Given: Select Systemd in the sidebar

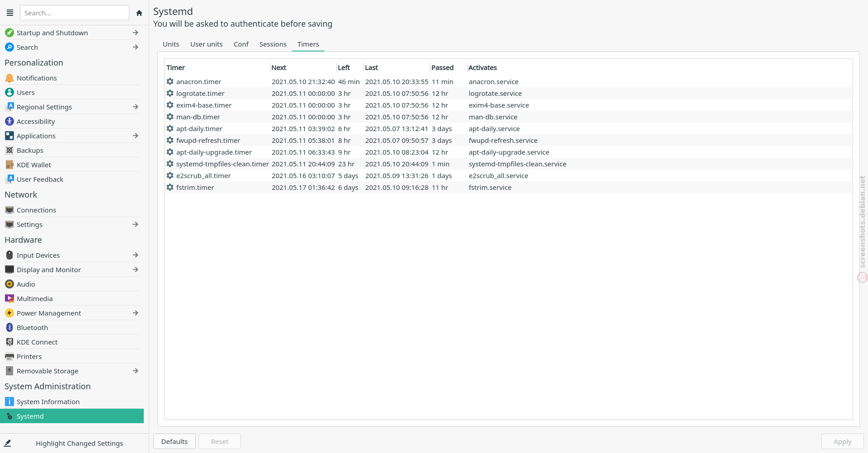Looking at the screenshot, I should click(72, 416).
